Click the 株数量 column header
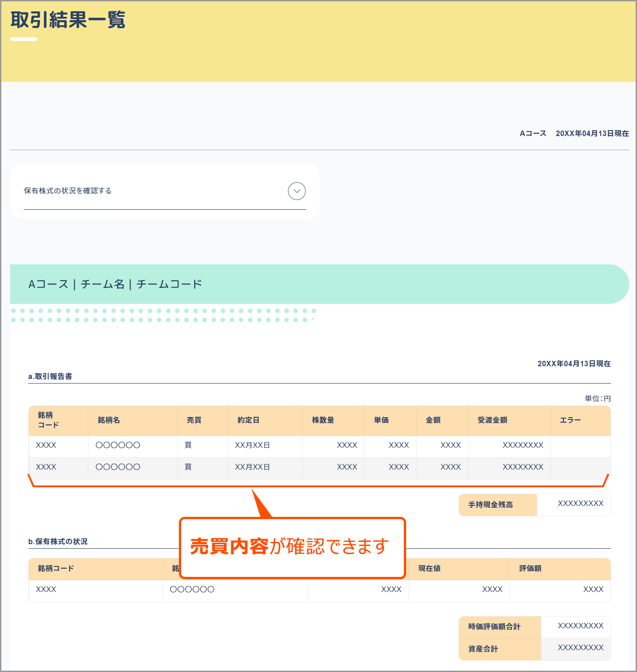 pyautogui.click(x=323, y=420)
